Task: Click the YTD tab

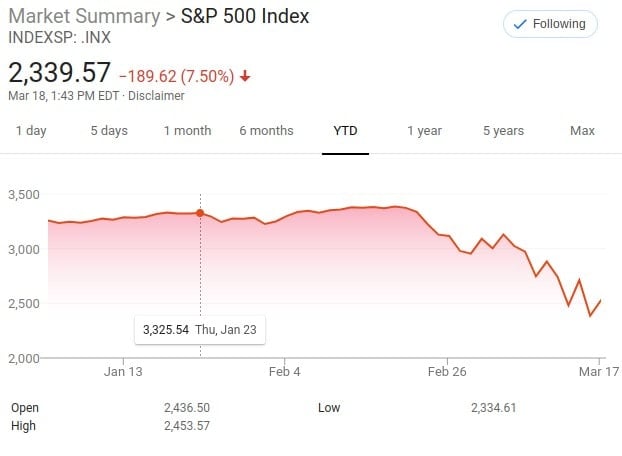Action: 345,131
